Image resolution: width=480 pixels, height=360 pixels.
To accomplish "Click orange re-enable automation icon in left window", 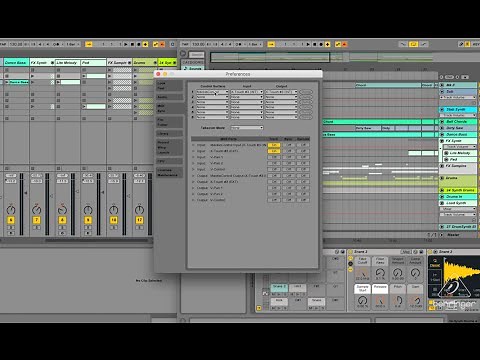I will (x=162, y=44).
